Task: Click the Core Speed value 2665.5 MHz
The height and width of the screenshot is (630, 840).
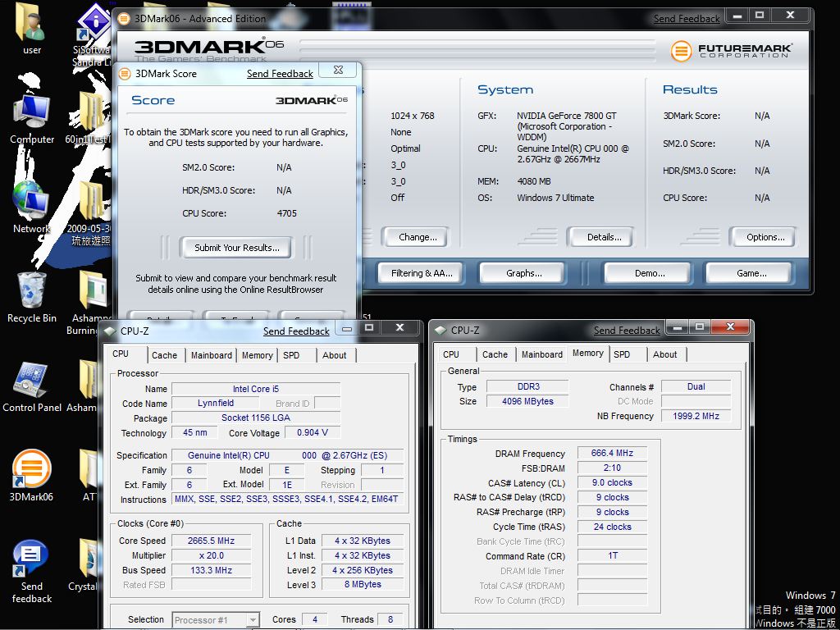Action: pos(211,541)
